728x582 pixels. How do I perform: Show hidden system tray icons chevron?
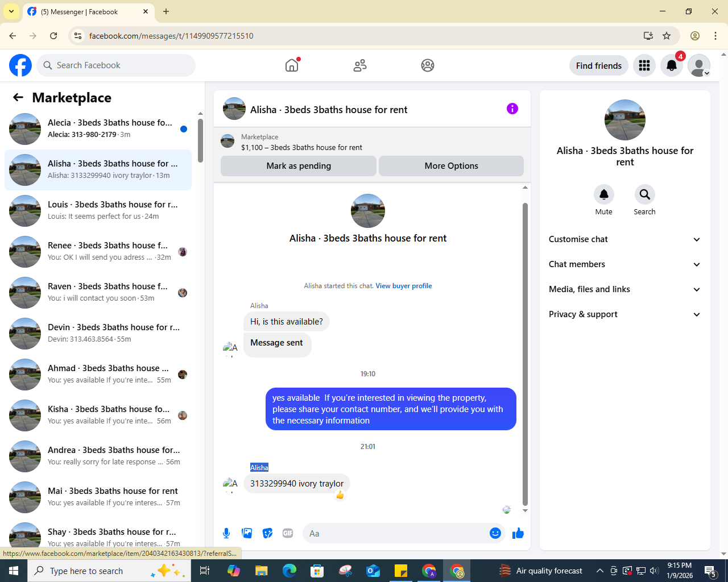[599, 571]
